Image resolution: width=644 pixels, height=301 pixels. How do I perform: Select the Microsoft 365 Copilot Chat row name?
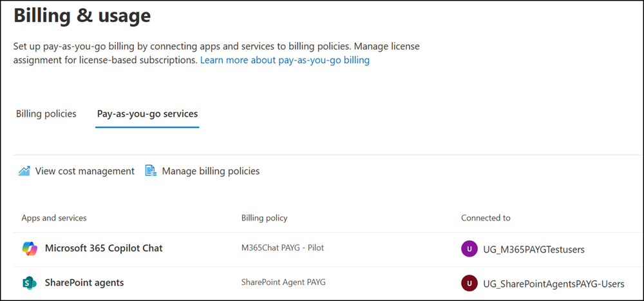tap(104, 248)
